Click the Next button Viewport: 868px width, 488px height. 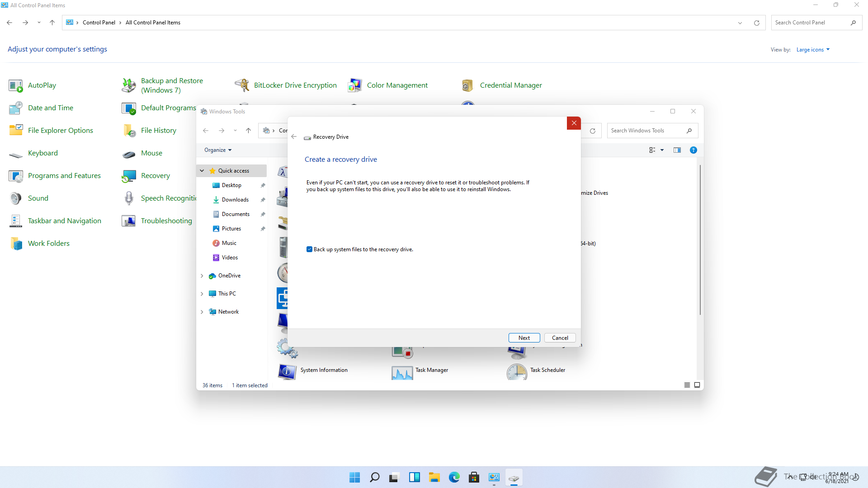[524, 338]
